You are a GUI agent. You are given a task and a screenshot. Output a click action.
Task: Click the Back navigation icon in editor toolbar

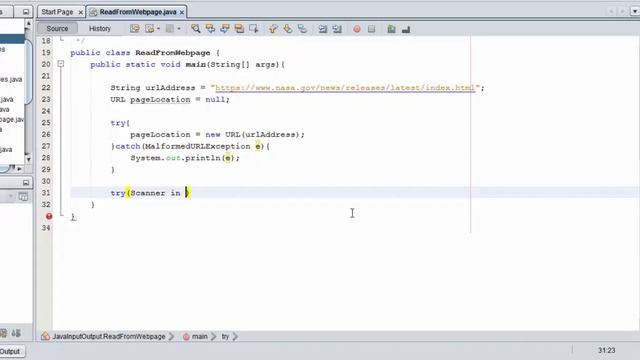pyautogui.click(x=149, y=29)
